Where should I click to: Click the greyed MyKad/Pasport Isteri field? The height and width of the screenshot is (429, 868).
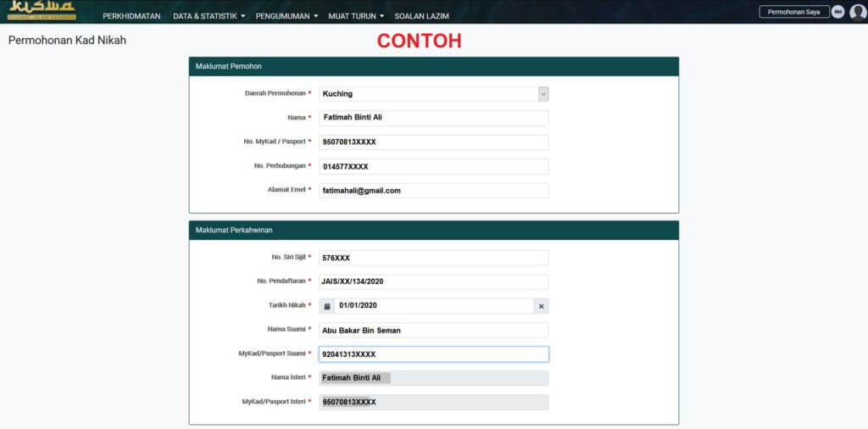(x=433, y=403)
